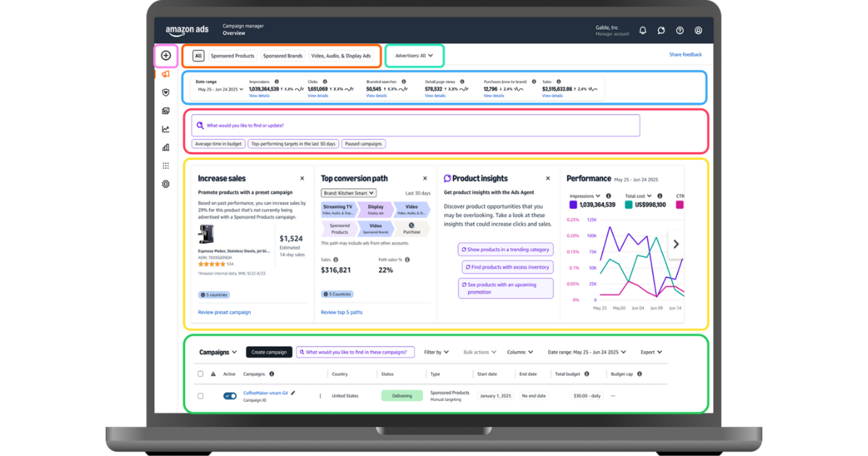This screenshot has height=456, width=868.
Task: Check the CoffeeMaker-smart-G4 row checkbox
Action: pos(200,396)
